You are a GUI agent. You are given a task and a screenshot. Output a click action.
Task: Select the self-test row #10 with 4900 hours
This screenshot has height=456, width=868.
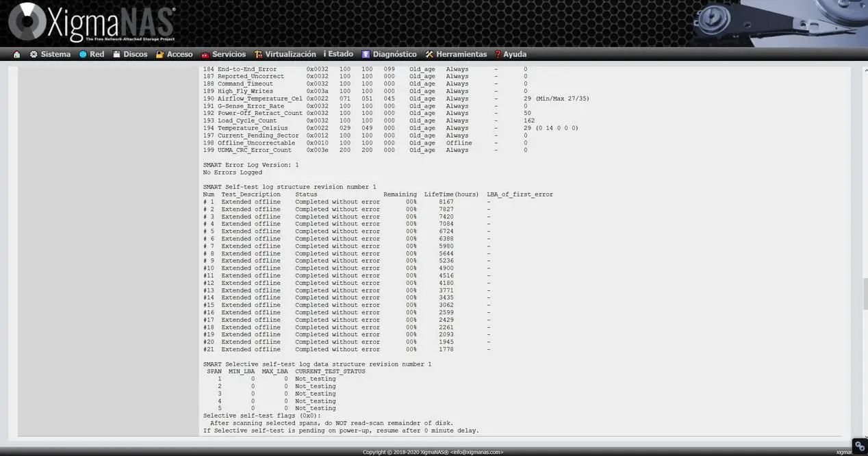click(346, 268)
